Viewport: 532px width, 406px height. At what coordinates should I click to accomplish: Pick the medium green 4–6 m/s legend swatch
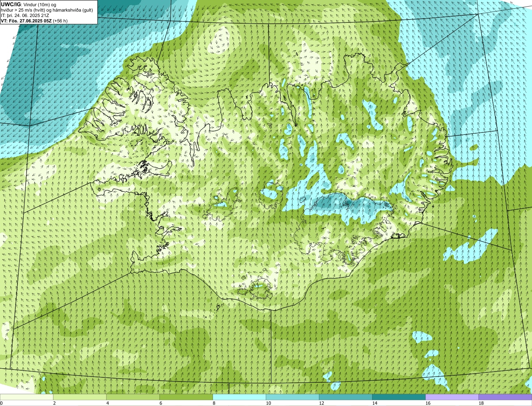[133, 397]
